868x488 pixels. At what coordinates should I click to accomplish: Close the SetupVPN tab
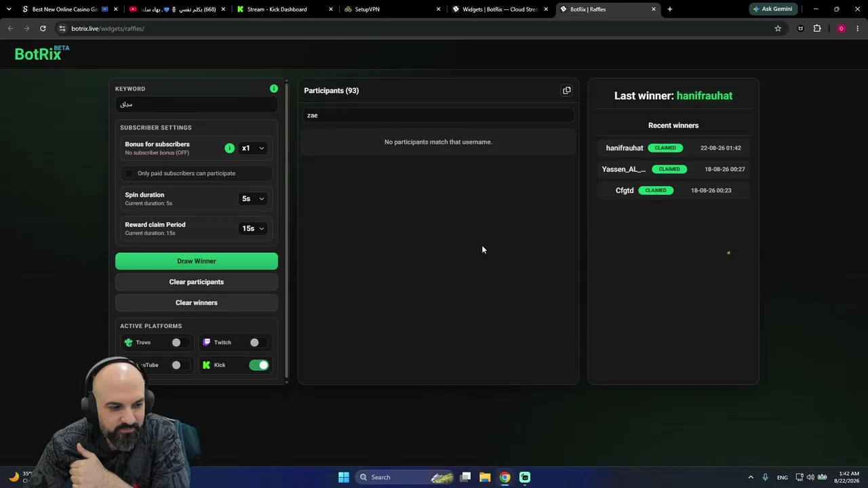pyautogui.click(x=439, y=9)
